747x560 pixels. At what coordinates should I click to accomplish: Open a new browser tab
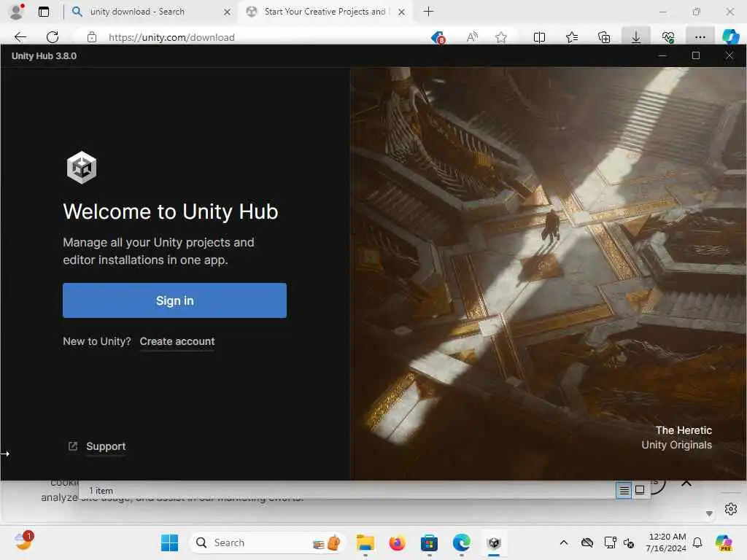(x=428, y=12)
